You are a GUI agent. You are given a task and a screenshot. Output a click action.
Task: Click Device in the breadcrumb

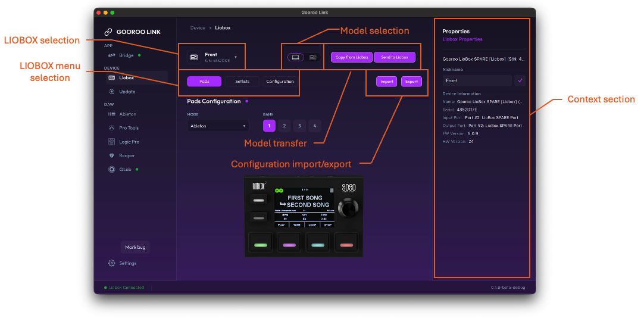(198, 28)
